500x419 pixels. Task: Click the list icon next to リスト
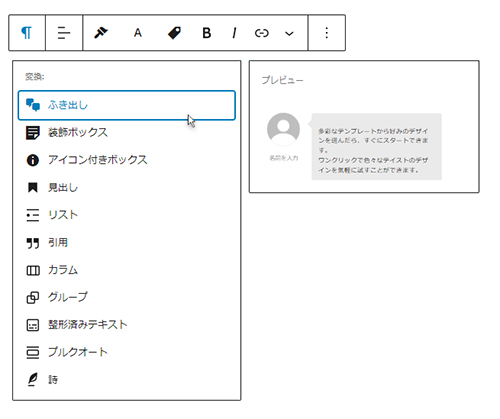pyautogui.click(x=33, y=215)
